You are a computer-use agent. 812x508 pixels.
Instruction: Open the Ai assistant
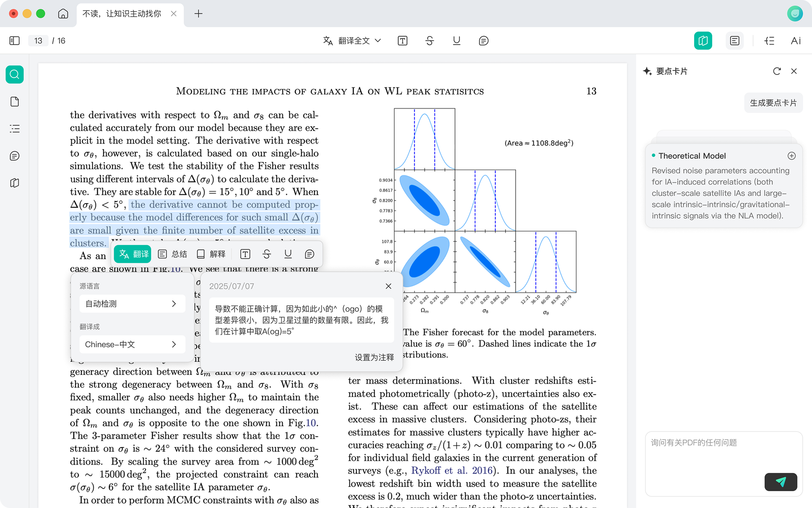click(795, 40)
